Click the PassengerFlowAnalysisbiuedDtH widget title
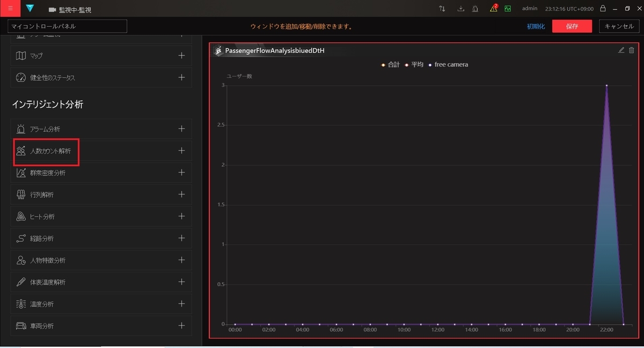 point(275,51)
